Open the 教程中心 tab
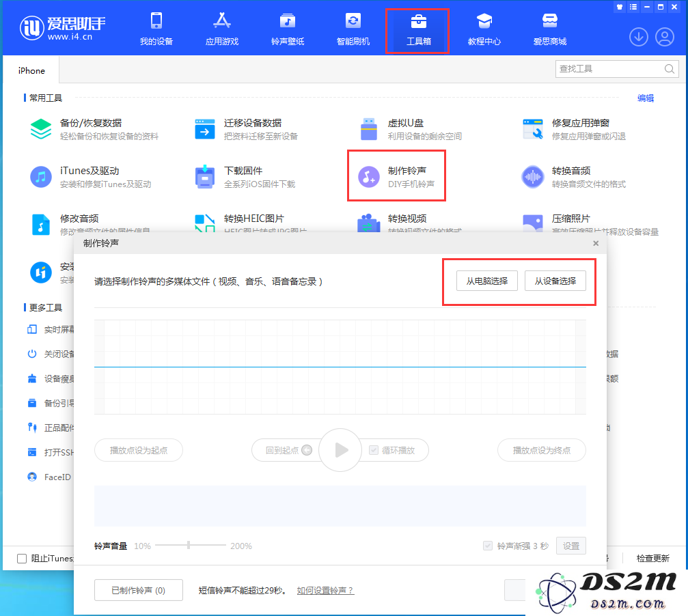 (484, 29)
